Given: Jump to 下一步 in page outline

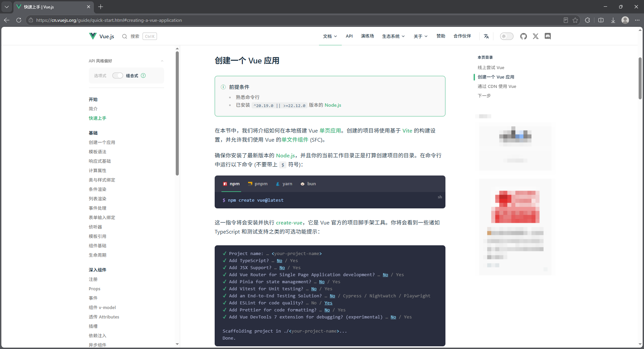Looking at the screenshot, I should pyautogui.click(x=484, y=96).
